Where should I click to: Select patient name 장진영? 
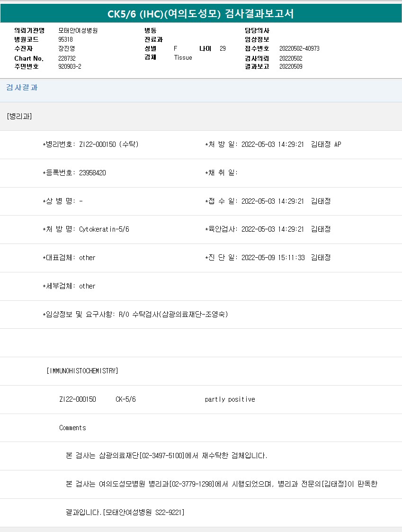(x=66, y=48)
